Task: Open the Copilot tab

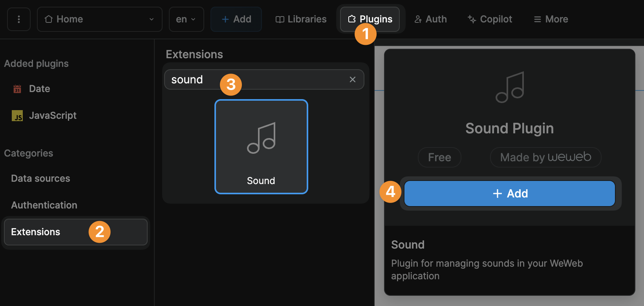Action: pos(490,19)
